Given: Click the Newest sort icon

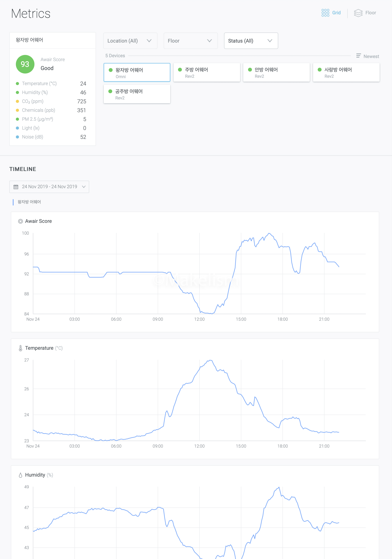Looking at the screenshot, I should click(x=358, y=56).
